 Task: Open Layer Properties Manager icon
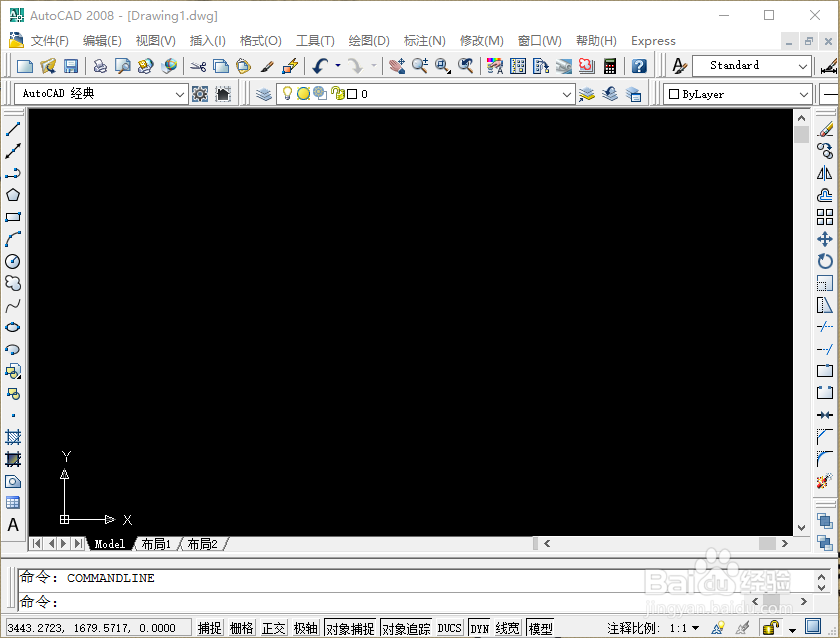[x=264, y=94]
